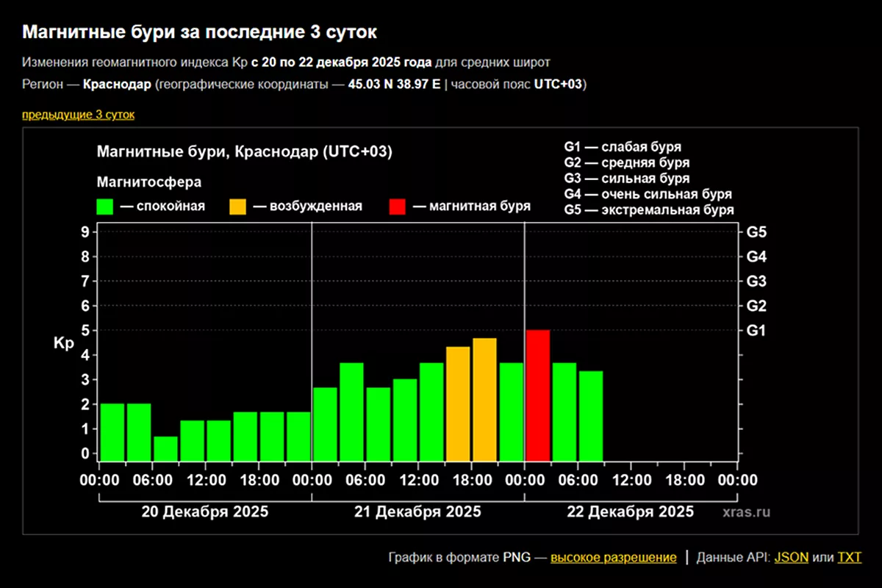Click the "Kp" vertical axis label

click(63, 343)
